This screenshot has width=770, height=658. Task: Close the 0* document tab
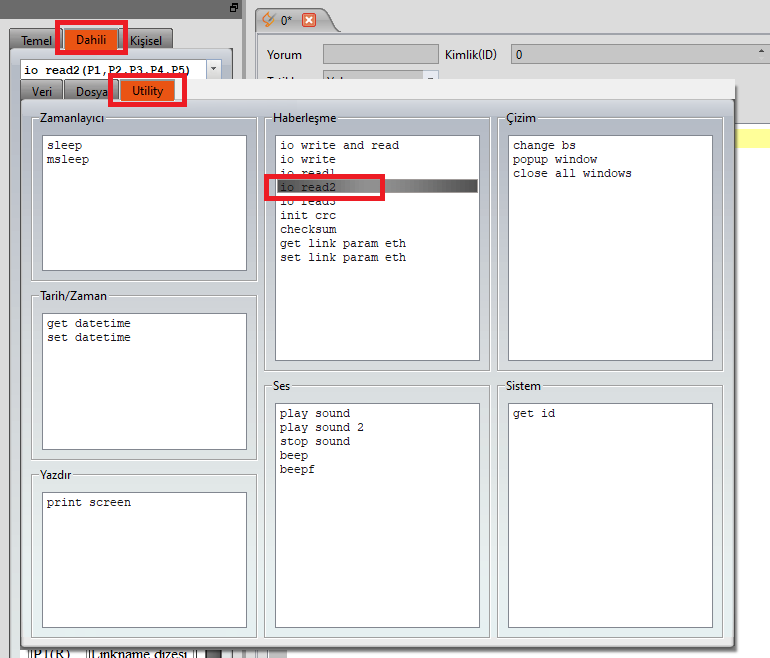308,20
